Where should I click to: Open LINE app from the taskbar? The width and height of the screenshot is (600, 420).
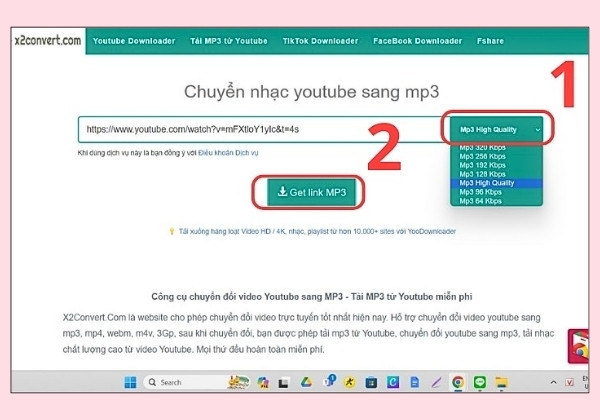[479, 382]
